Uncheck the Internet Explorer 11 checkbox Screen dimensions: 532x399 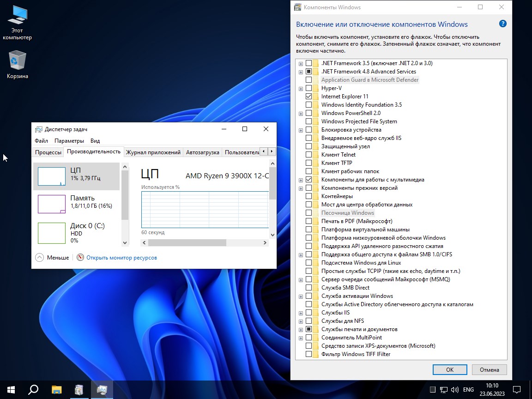[x=308, y=97]
